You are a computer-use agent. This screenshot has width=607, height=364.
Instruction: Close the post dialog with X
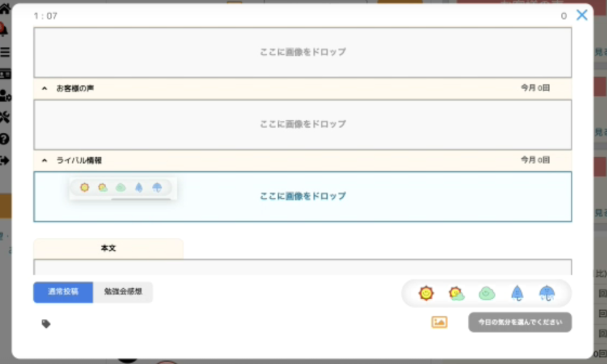click(582, 15)
